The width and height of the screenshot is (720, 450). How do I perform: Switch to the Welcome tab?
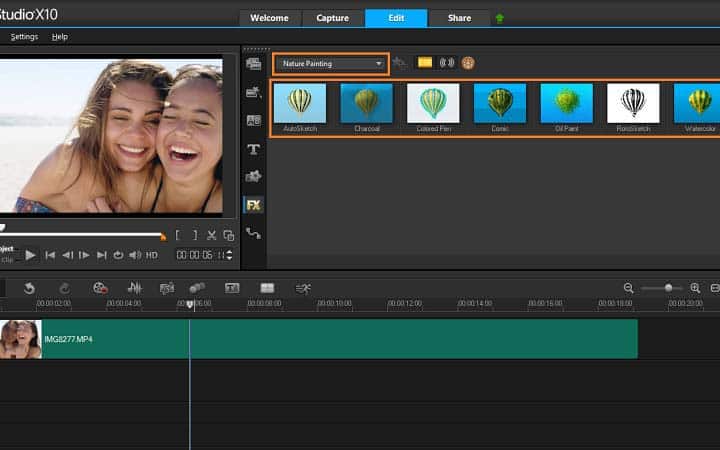270,18
